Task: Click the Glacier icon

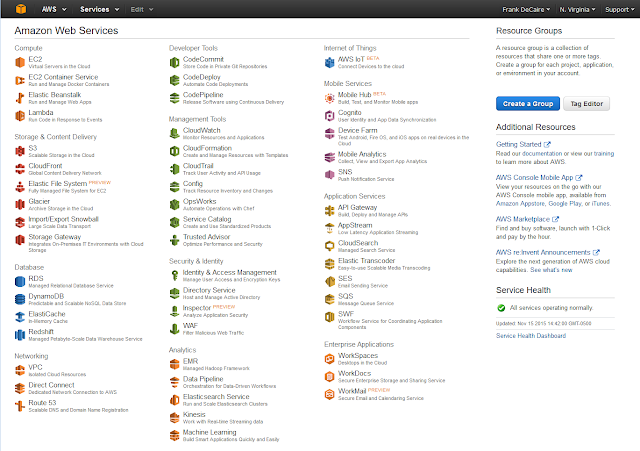Action: point(20,204)
